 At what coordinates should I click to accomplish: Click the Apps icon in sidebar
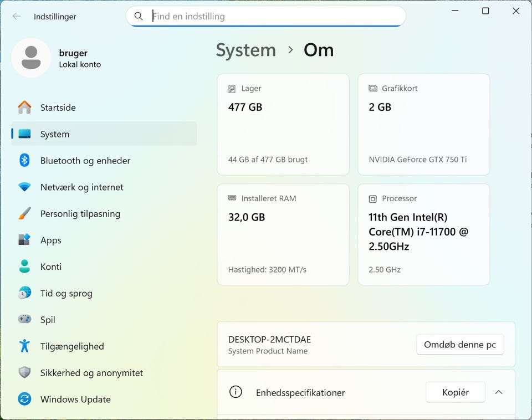[24, 240]
